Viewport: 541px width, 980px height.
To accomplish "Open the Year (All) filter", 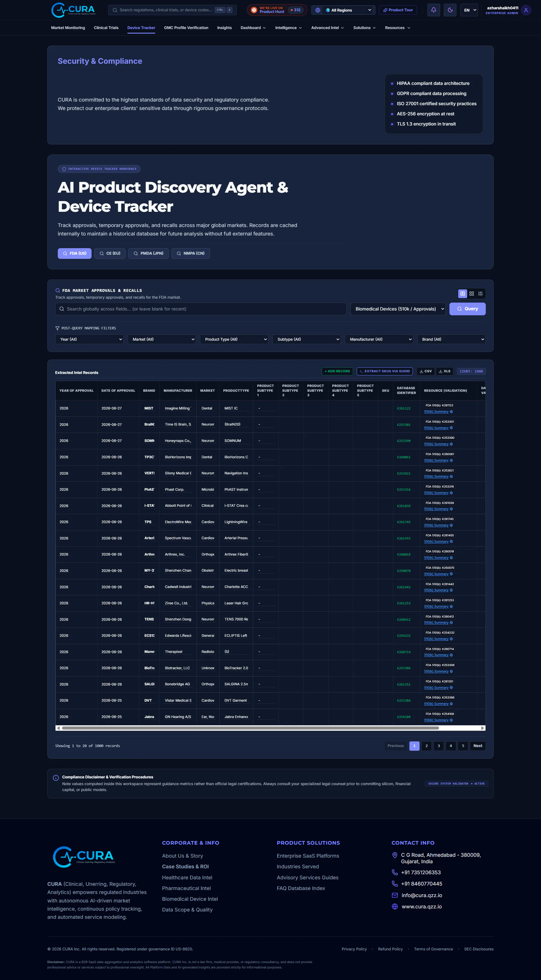I will (x=89, y=339).
